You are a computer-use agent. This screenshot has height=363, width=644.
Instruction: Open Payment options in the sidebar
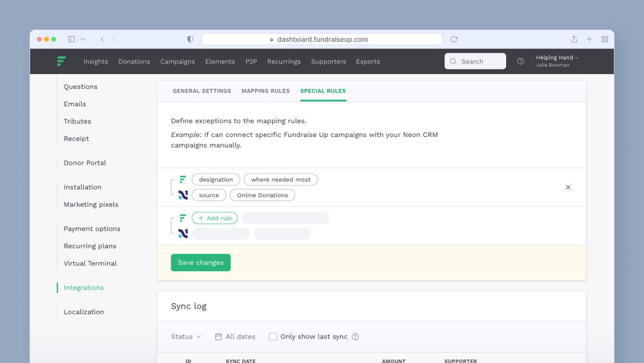tap(92, 229)
